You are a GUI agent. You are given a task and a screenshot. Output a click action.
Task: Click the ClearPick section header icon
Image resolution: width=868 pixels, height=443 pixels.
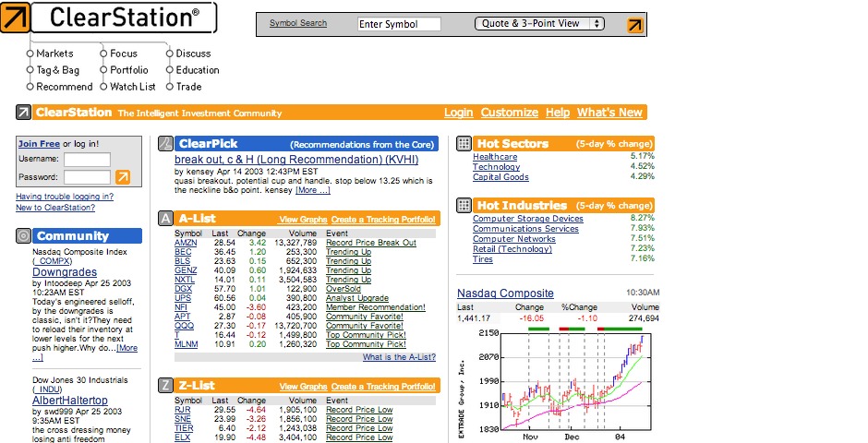166,144
